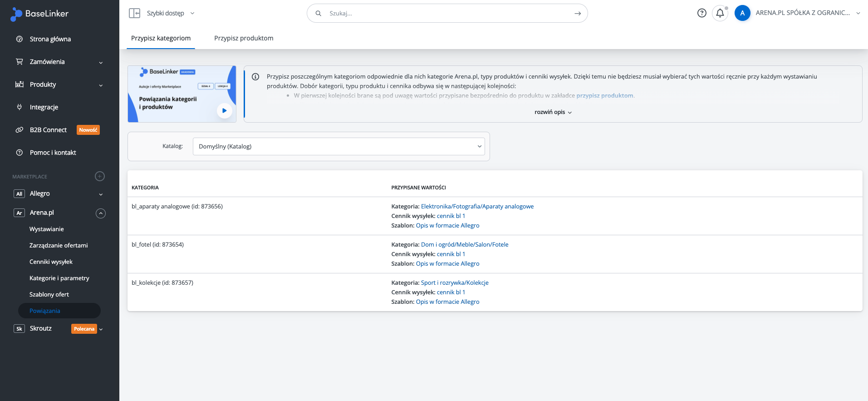Open Zarządzanie ofertami menu item
The height and width of the screenshot is (401, 868).
(x=59, y=246)
